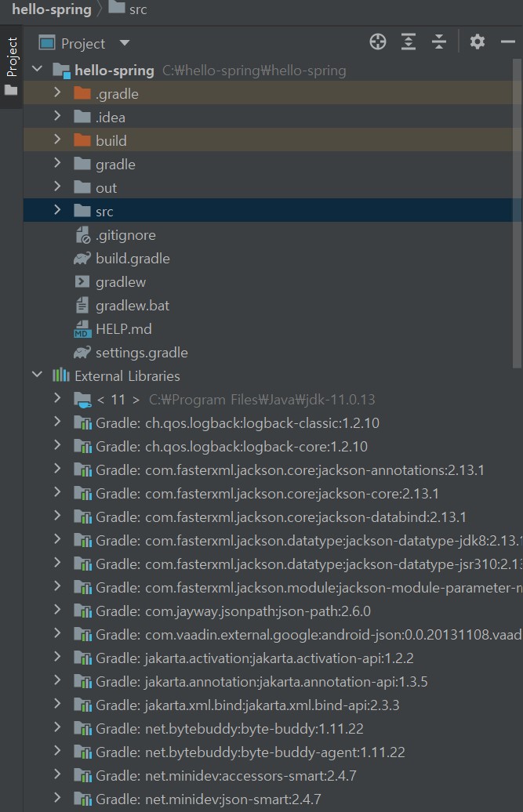The width and height of the screenshot is (523, 812).
Task: Click the orange .gradle folder icon
Action: (82, 93)
